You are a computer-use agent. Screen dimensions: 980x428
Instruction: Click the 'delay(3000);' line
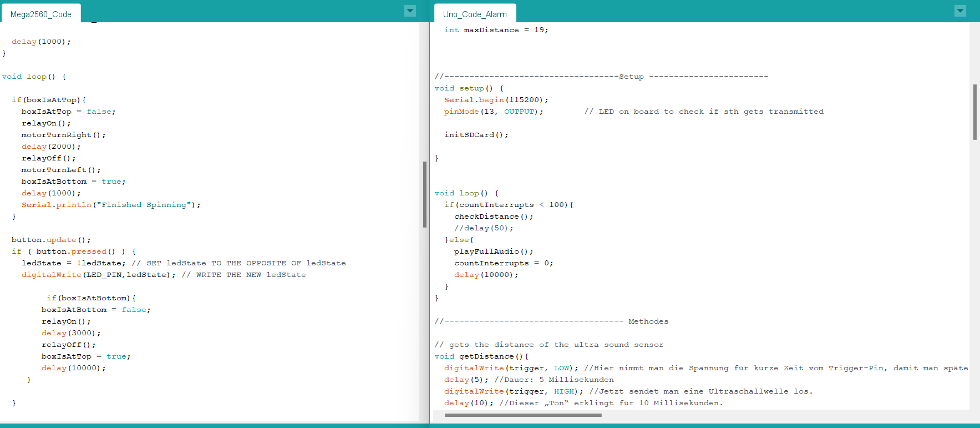tap(71, 333)
